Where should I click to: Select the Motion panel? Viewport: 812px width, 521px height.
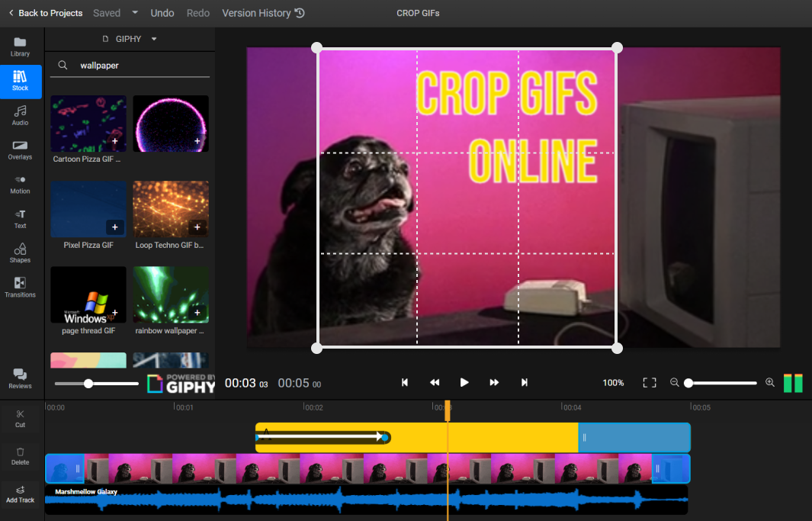coord(20,184)
